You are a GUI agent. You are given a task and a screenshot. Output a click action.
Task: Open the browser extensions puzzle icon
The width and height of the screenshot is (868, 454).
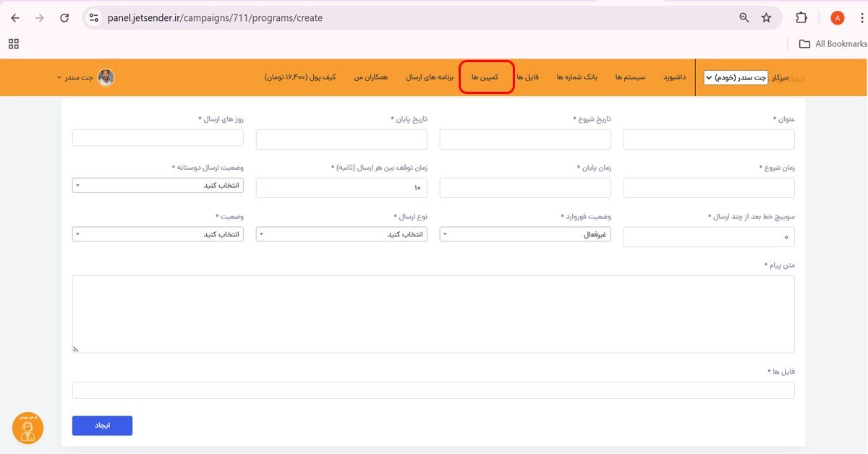point(801,18)
